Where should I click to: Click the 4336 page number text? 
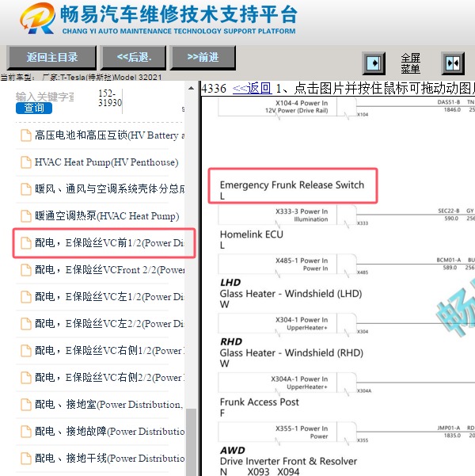(214, 89)
